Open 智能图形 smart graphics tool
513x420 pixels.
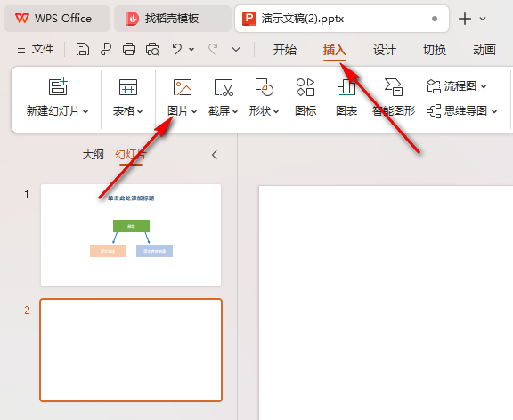point(394,97)
